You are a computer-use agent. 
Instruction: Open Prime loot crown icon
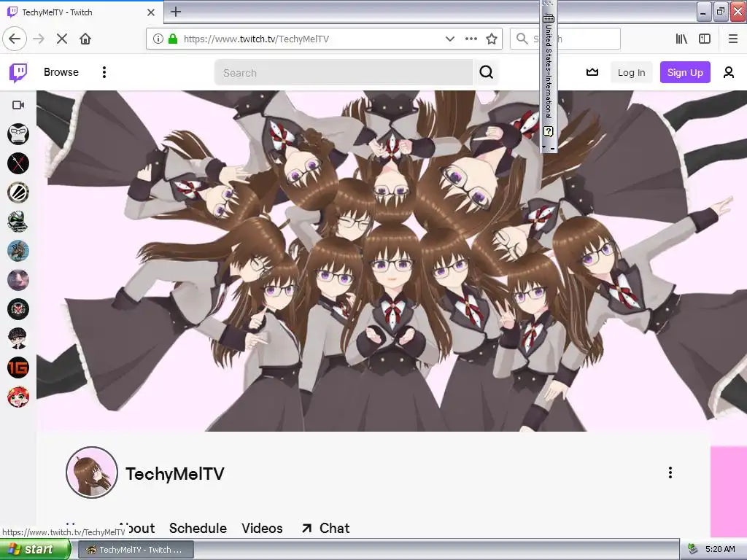click(592, 72)
